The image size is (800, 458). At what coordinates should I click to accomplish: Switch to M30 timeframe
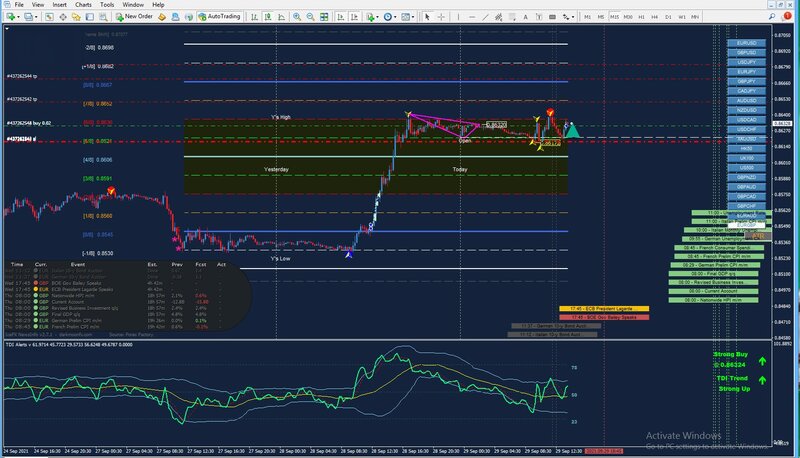coord(628,17)
